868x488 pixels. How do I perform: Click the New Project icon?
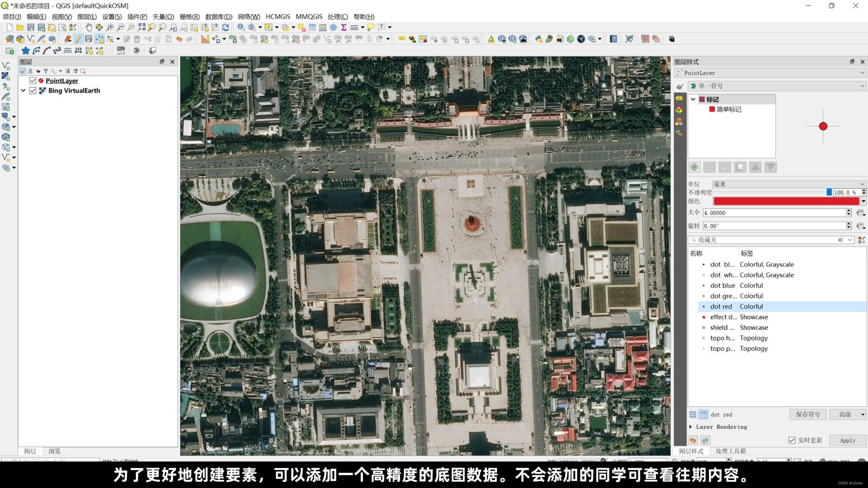pos(9,27)
